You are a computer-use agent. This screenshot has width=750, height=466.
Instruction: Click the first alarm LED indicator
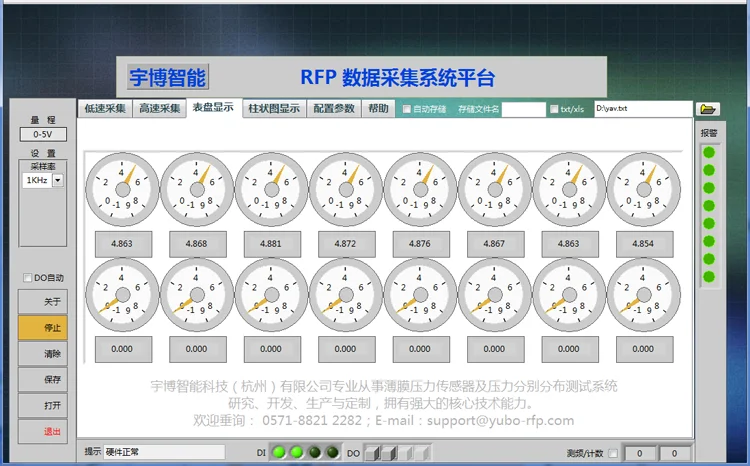709,152
